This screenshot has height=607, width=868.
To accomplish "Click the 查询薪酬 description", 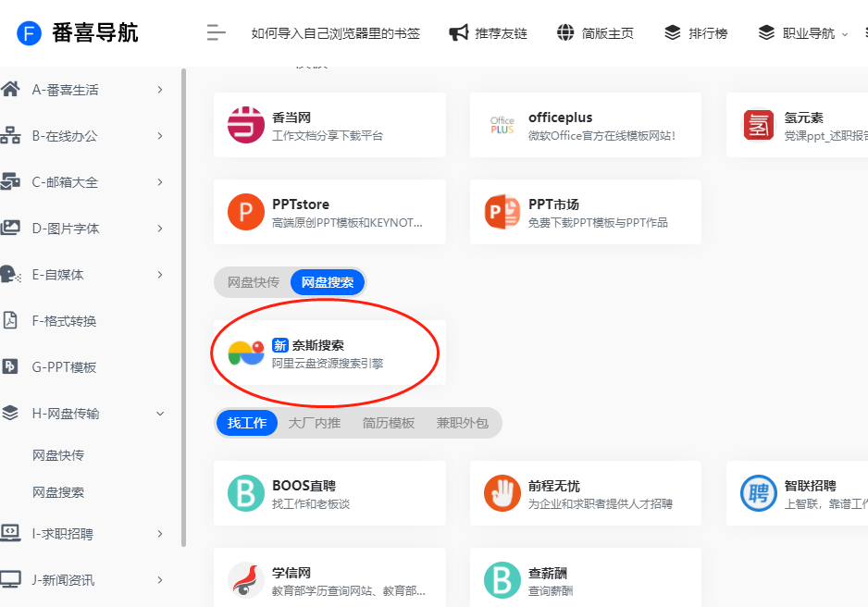I will (x=551, y=590).
